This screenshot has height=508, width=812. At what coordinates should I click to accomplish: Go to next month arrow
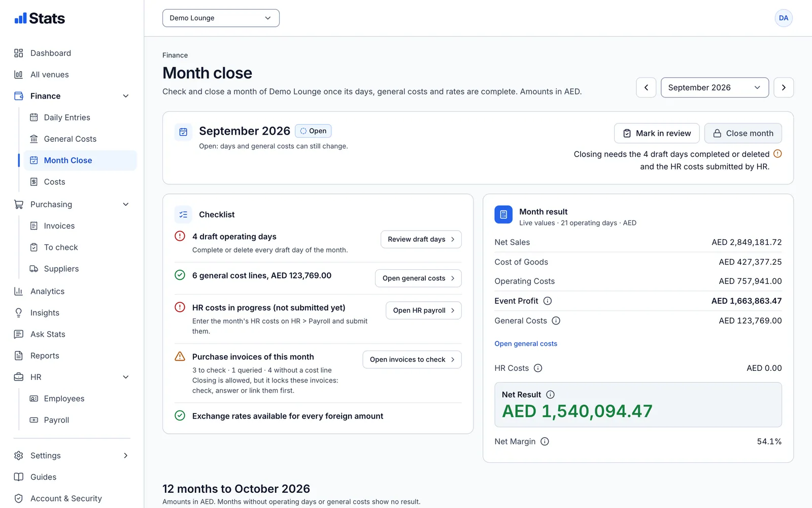coord(784,87)
